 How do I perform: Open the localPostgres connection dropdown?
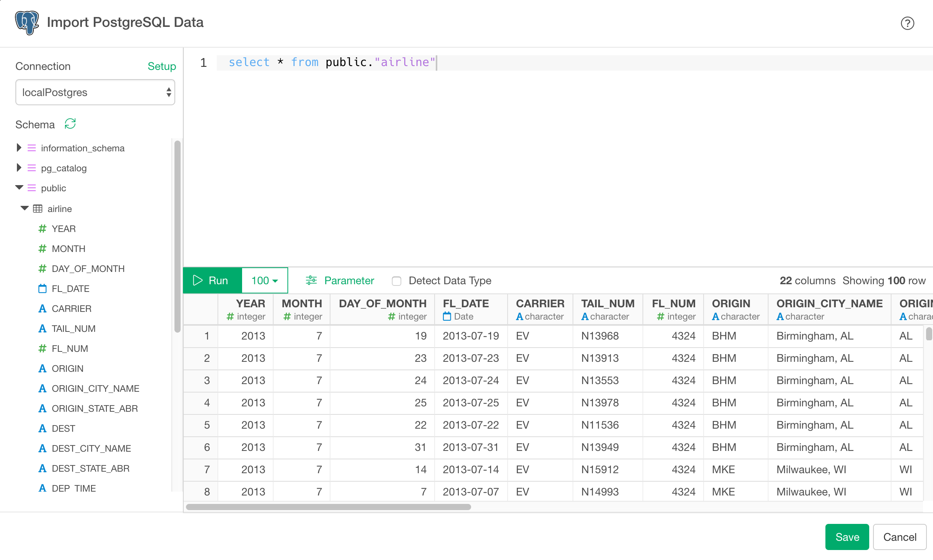pos(95,92)
